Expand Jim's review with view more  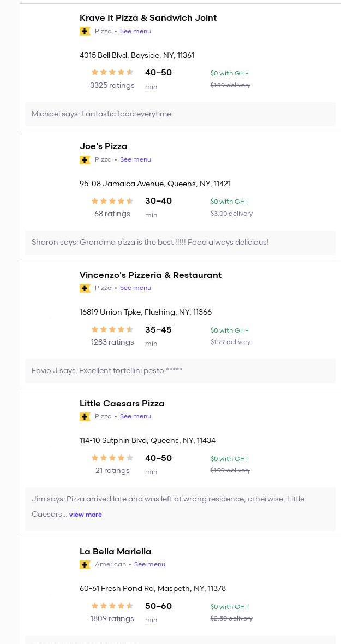pos(86,515)
